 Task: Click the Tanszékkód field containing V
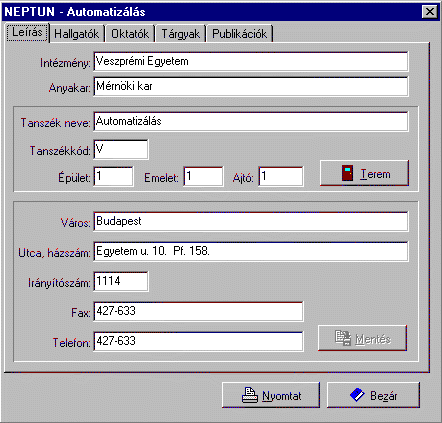(x=121, y=149)
